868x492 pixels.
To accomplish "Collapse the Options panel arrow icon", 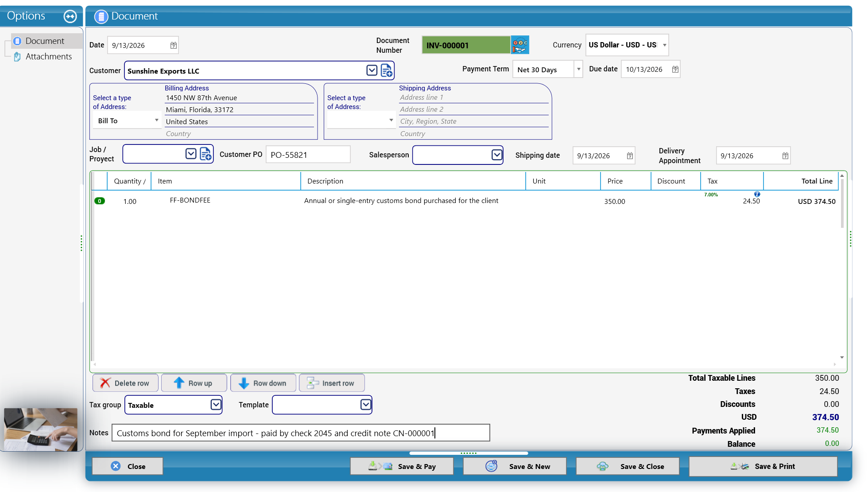I will (x=70, y=16).
